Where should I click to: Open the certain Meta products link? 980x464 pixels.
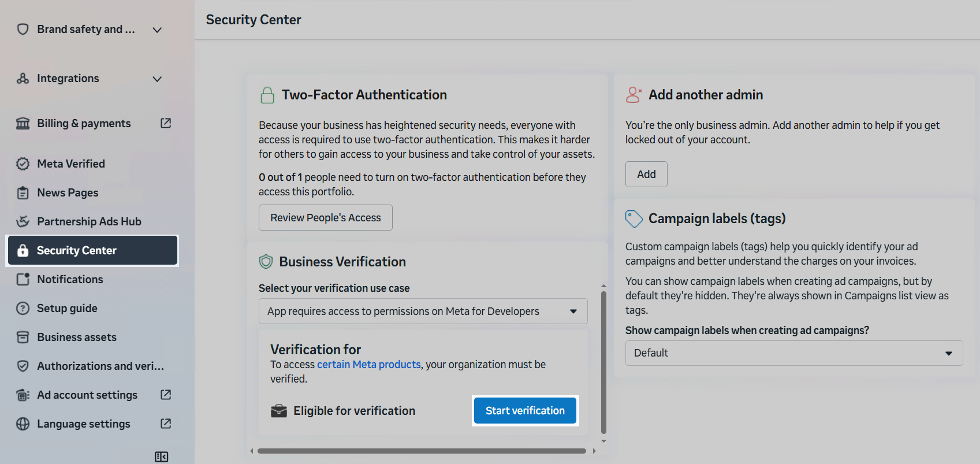(368, 365)
